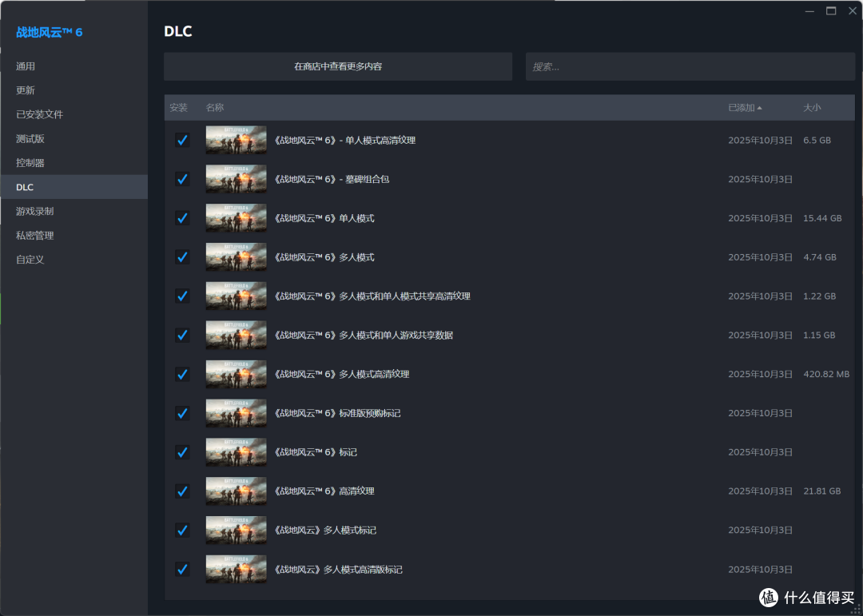Screen dimensions: 863x616
Task: Select 《战地风云》多人模式高清版标记 name text
Action: [338, 570]
